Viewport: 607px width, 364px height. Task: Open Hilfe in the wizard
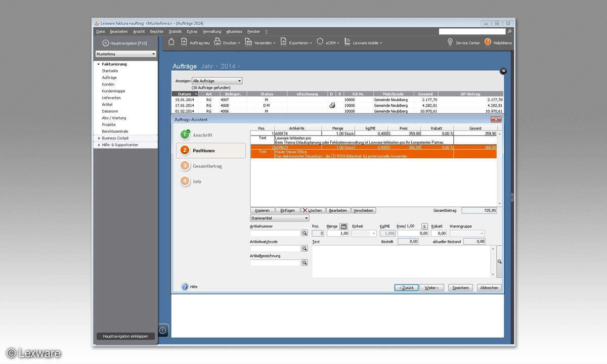tap(190, 287)
